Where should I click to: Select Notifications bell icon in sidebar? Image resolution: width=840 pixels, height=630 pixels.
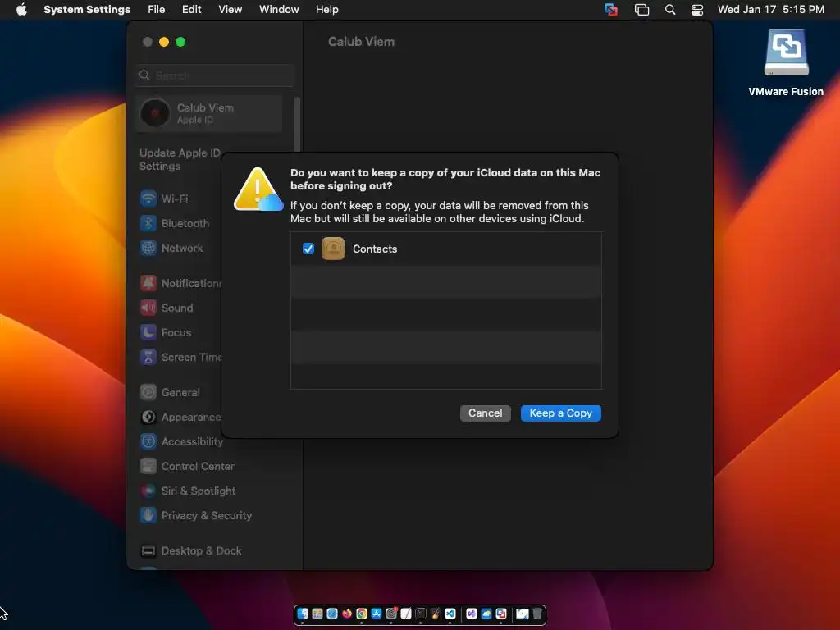148,283
